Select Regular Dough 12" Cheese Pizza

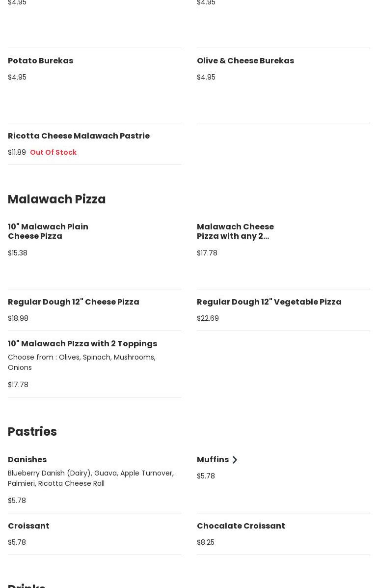pos(73,302)
